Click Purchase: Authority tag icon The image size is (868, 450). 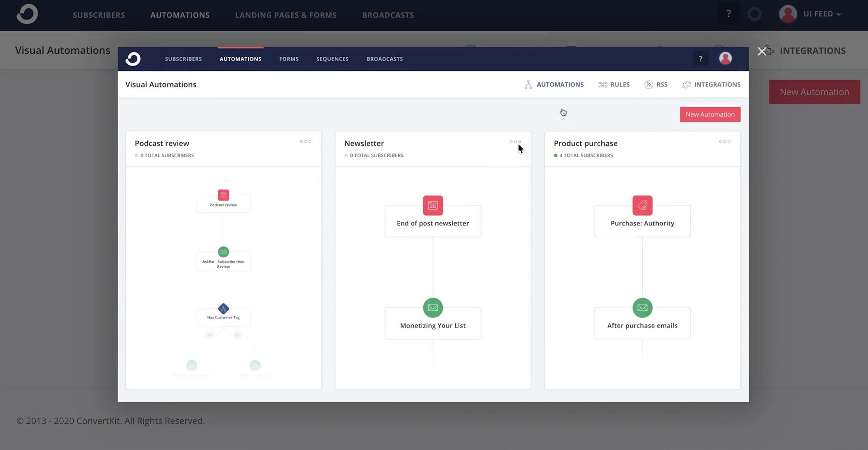coord(642,205)
